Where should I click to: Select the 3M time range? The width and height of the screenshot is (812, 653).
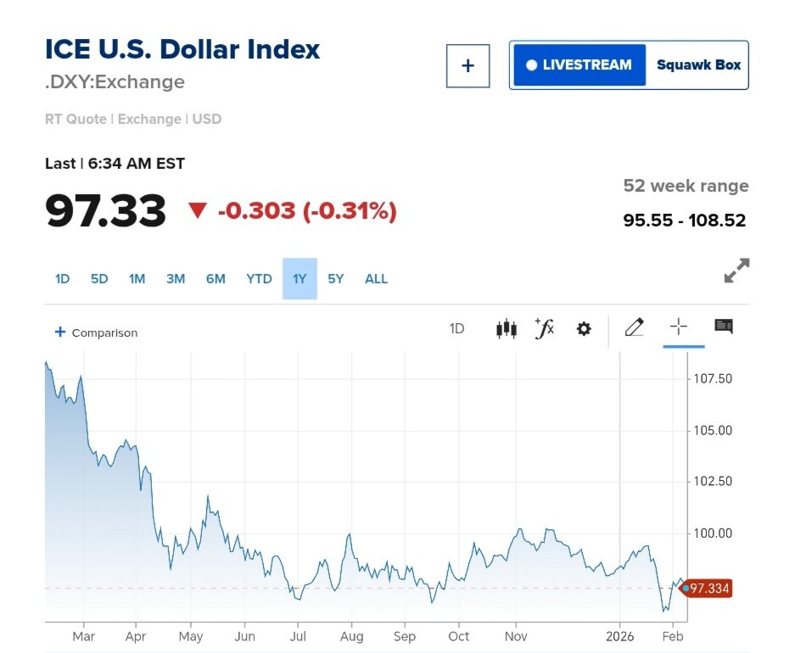coord(176,279)
